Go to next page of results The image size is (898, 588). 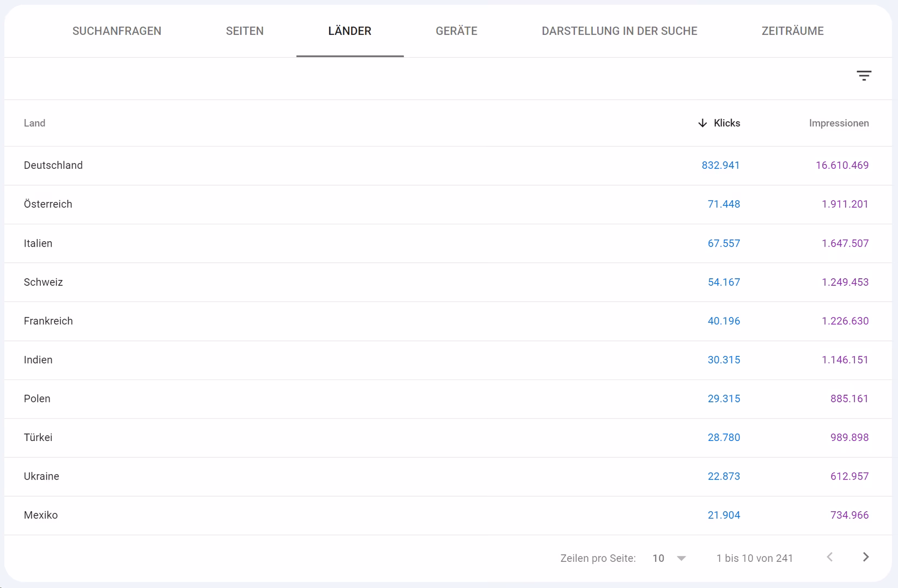pos(865,557)
